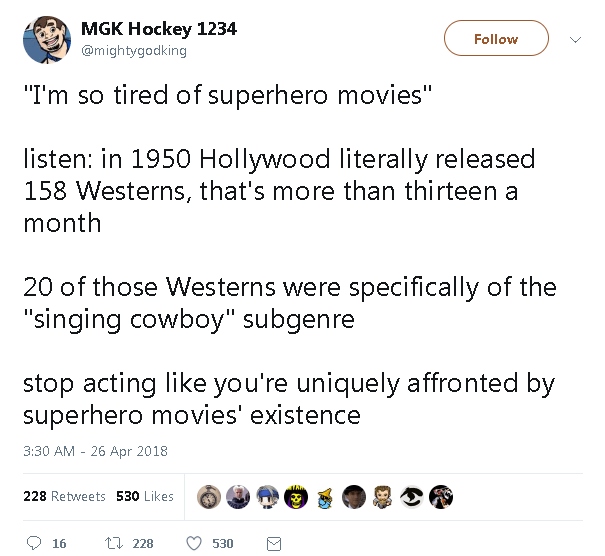
Task: Retweet this tweet using the arrows icon
Action: coord(113,543)
